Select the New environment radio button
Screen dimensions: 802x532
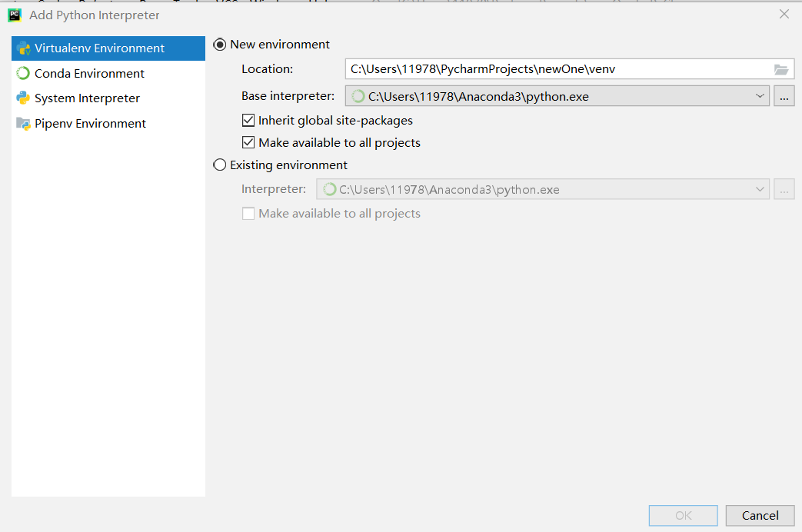coord(219,45)
